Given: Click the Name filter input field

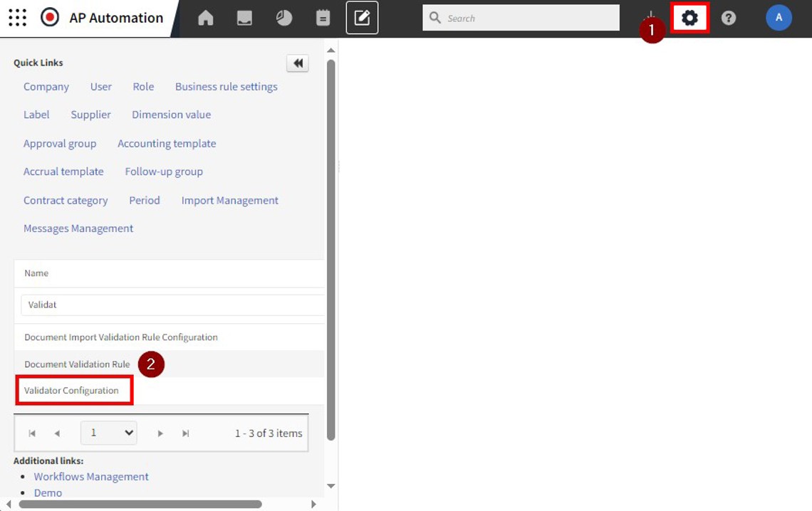Looking at the screenshot, I should coord(171,305).
